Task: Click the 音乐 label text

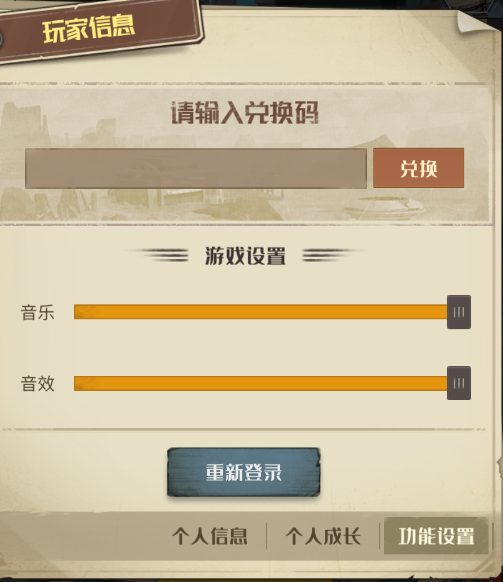Action: click(x=37, y=312)
